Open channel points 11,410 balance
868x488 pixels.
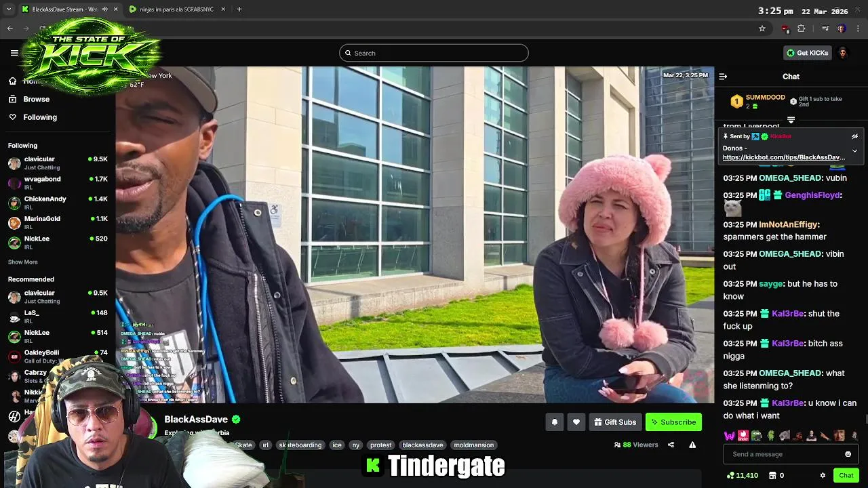point(742,476)
